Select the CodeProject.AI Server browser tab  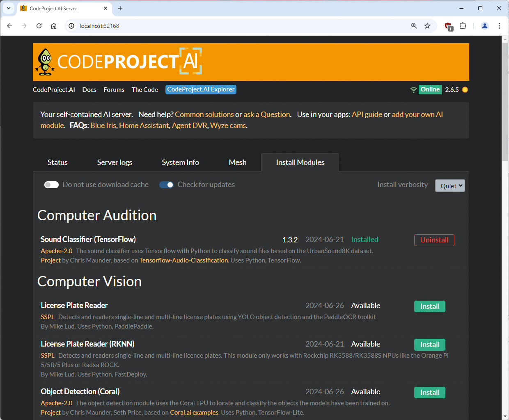[x=64, y=8]
